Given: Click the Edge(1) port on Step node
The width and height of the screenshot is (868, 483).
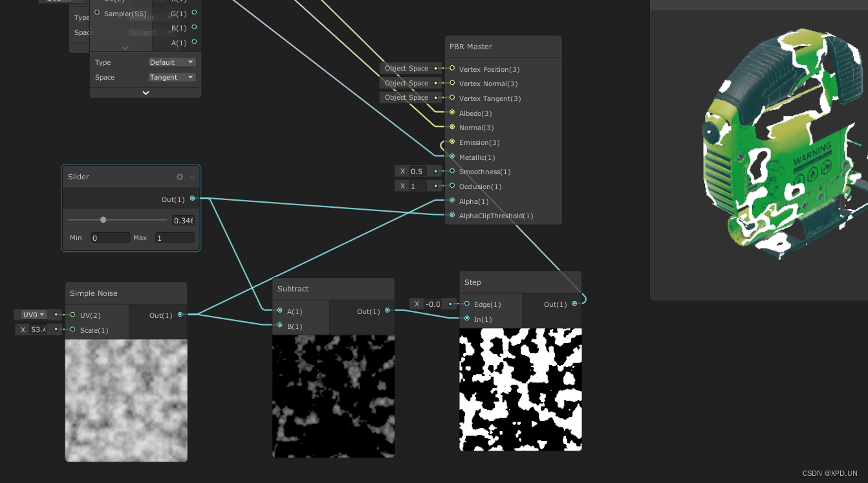Looking at the screenshot, I should click(x=467, y=304).
